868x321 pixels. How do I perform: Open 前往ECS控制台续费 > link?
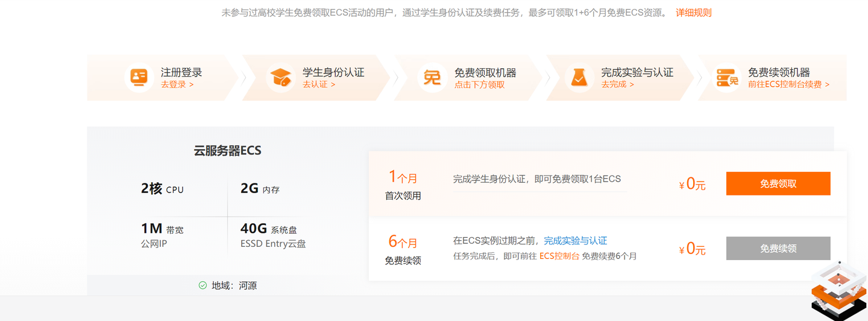(788, 84)
